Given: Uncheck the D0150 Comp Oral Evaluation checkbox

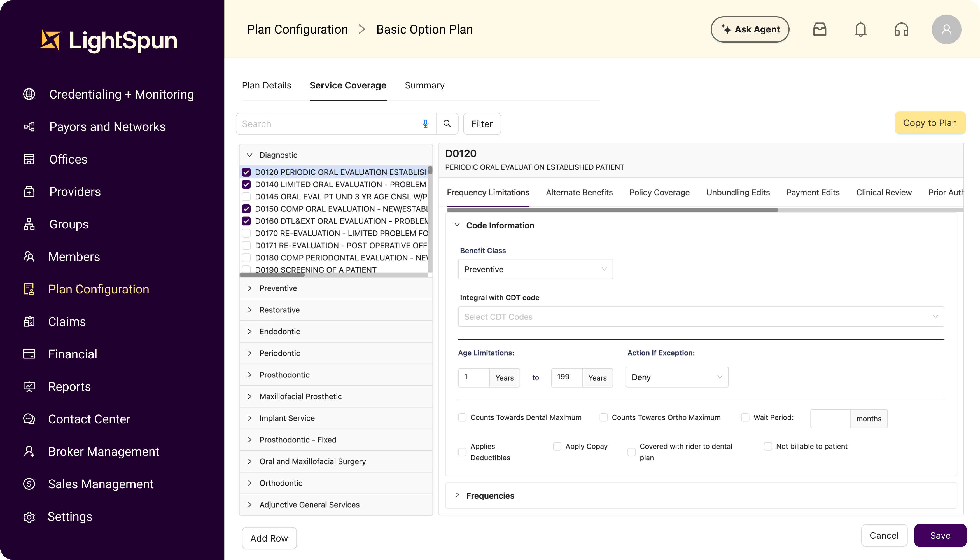Looking at the screenshot, I should pyautogui.click(x=246, y=209).
